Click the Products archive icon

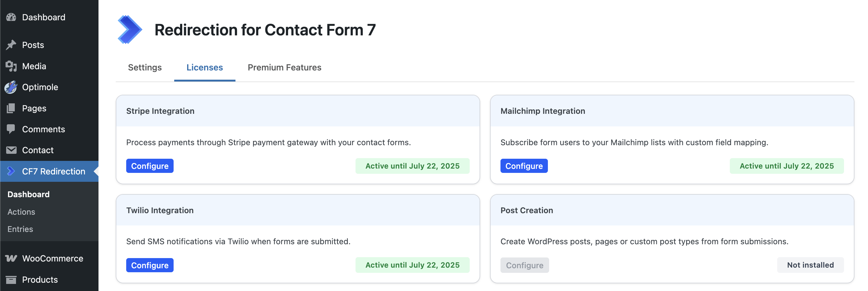click(x=11, y=280)
